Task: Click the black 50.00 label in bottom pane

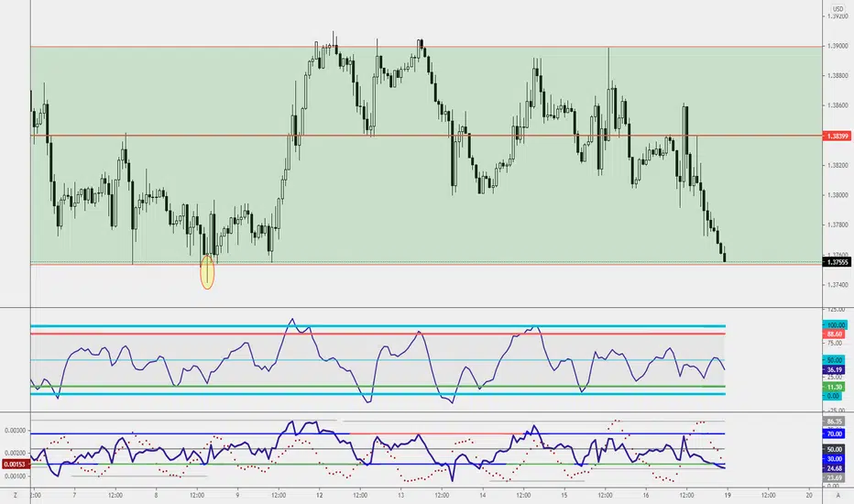Action: 835,450
